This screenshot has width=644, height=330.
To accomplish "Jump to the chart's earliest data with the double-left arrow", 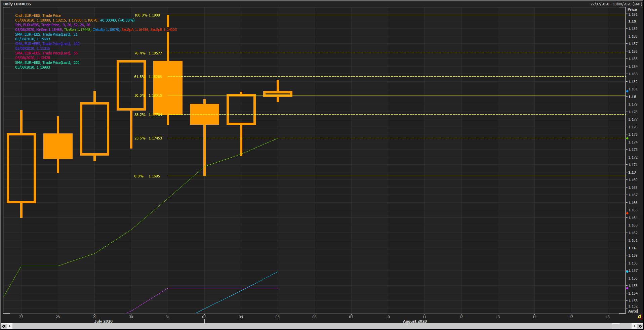I will coord(4,326).
